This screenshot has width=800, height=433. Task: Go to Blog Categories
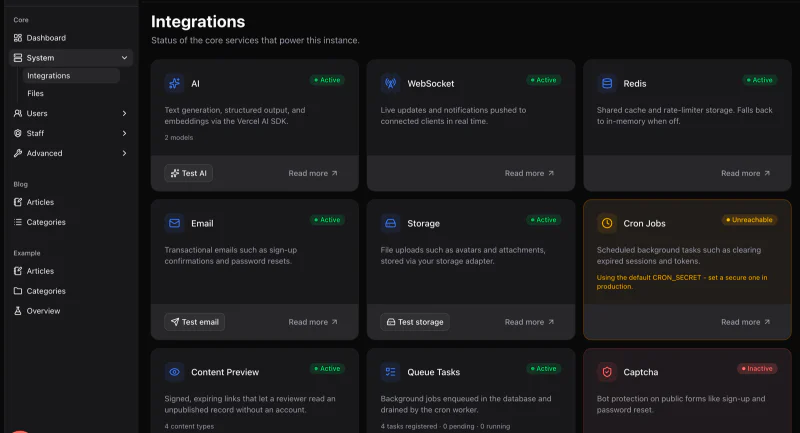[x=71, y=222]
